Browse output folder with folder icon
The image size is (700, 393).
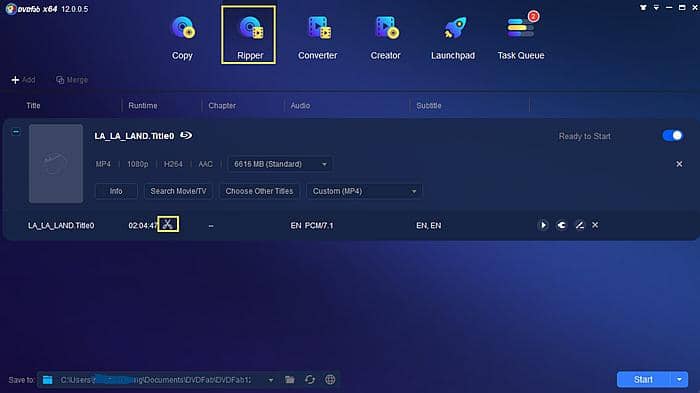[290, 380]
